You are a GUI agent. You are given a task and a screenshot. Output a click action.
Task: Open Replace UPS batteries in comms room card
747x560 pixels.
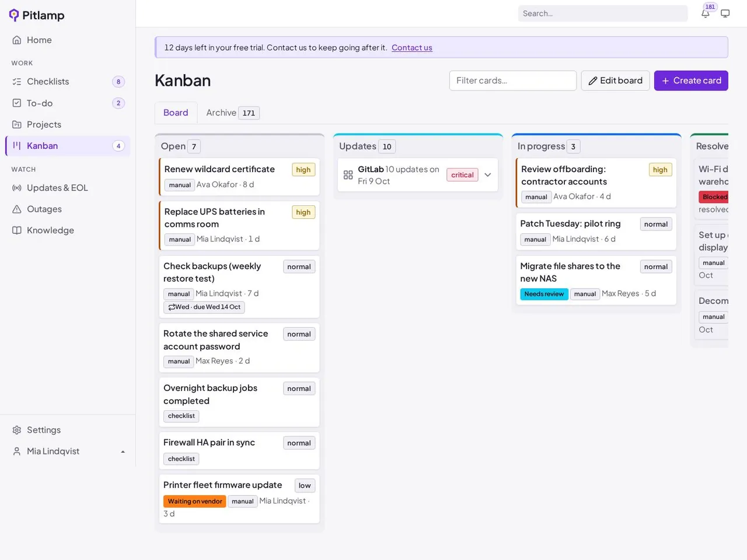[239, 225]
